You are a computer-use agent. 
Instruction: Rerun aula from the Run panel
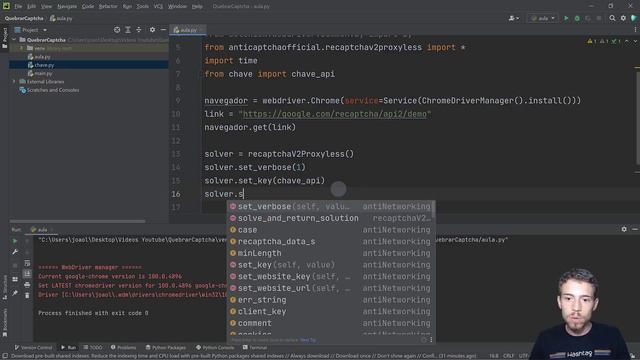(15, 241)
